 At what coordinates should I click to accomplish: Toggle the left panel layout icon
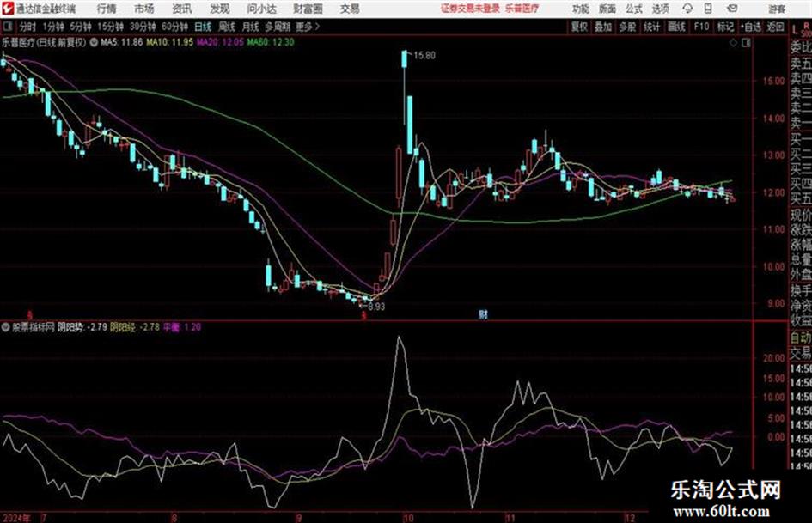tap(7, 27)
